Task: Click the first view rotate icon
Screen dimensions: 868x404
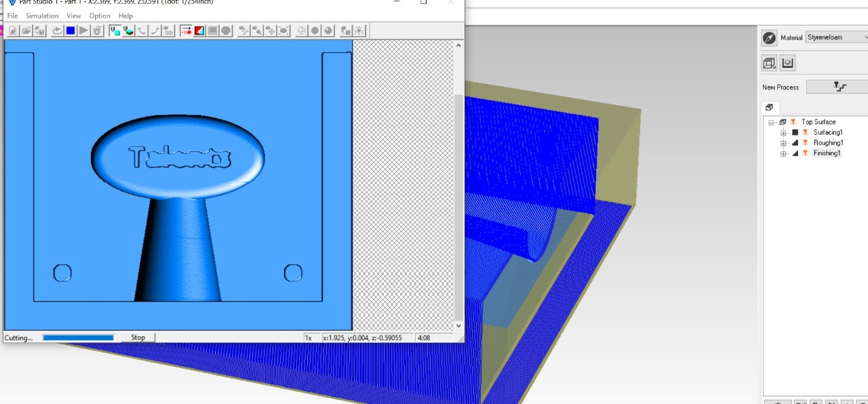Action: [x=243, y=31]
